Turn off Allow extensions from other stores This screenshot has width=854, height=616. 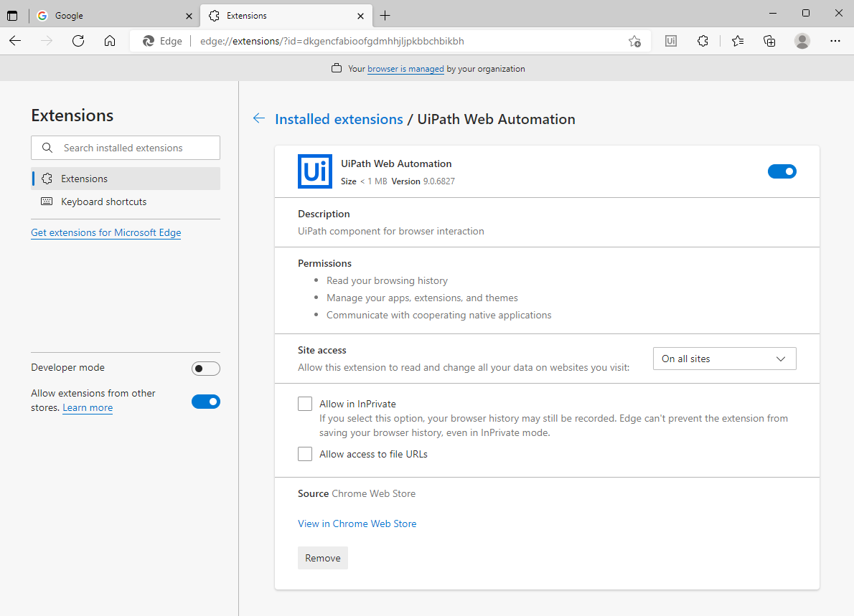click(206, 402)
